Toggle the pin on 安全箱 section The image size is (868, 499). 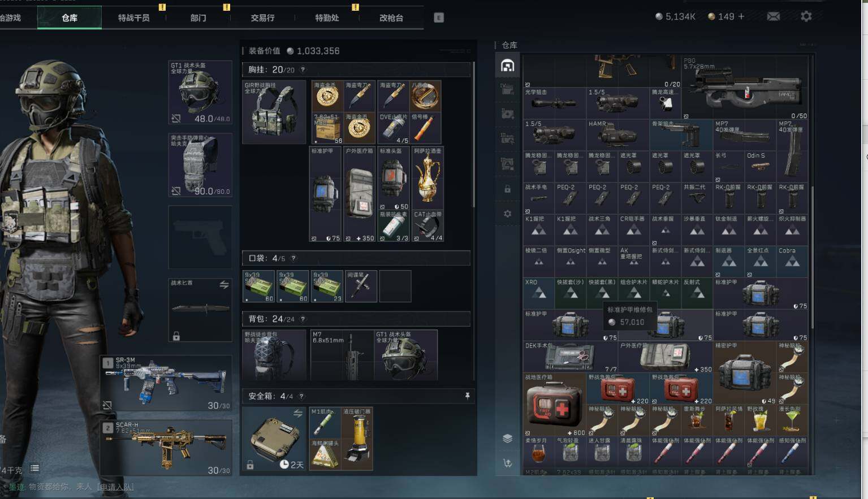pos(467,396)
